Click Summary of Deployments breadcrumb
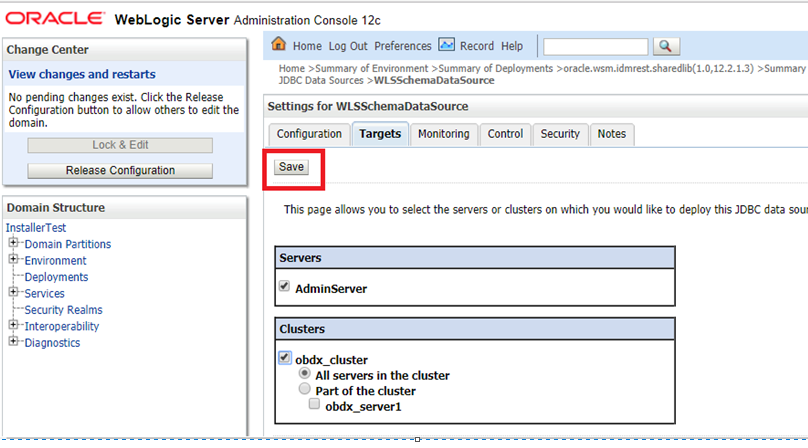This screenshot has height=448, width=808. point(495,69)
